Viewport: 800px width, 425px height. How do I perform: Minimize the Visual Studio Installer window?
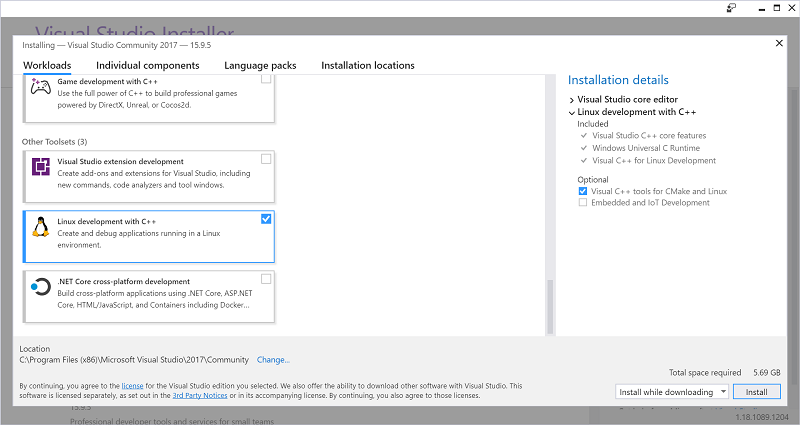coord(762,8)
